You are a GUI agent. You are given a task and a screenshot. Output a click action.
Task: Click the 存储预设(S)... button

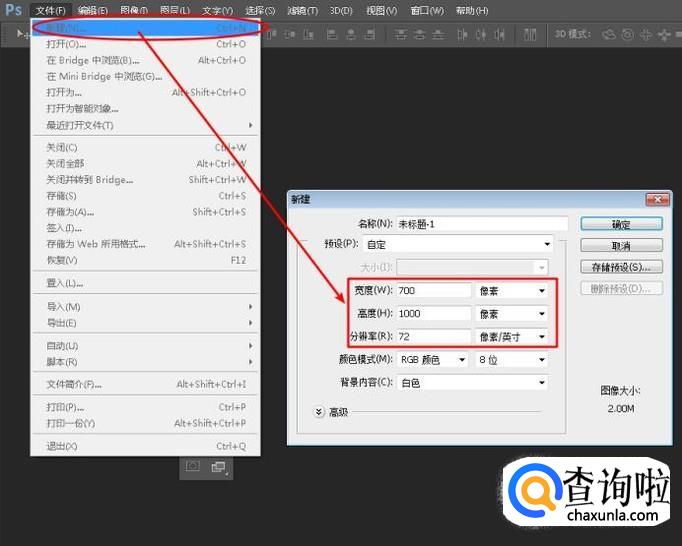pos(622,267)
